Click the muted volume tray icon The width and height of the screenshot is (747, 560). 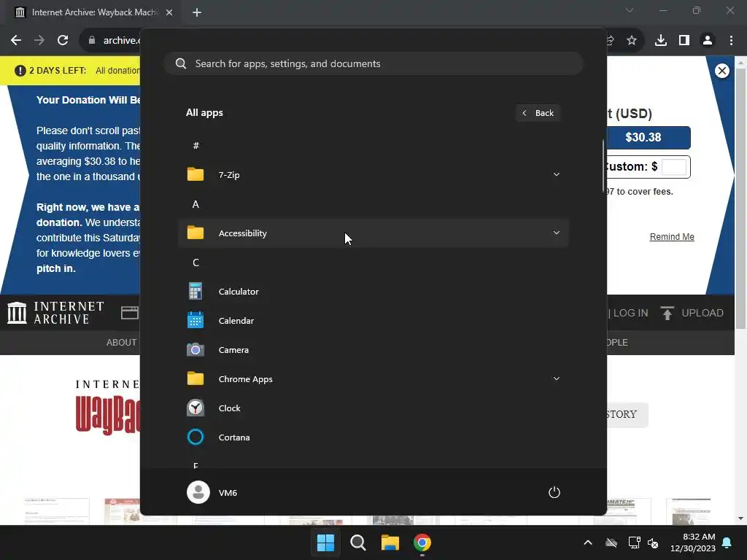pyautogui.click(x=653, y=542)
